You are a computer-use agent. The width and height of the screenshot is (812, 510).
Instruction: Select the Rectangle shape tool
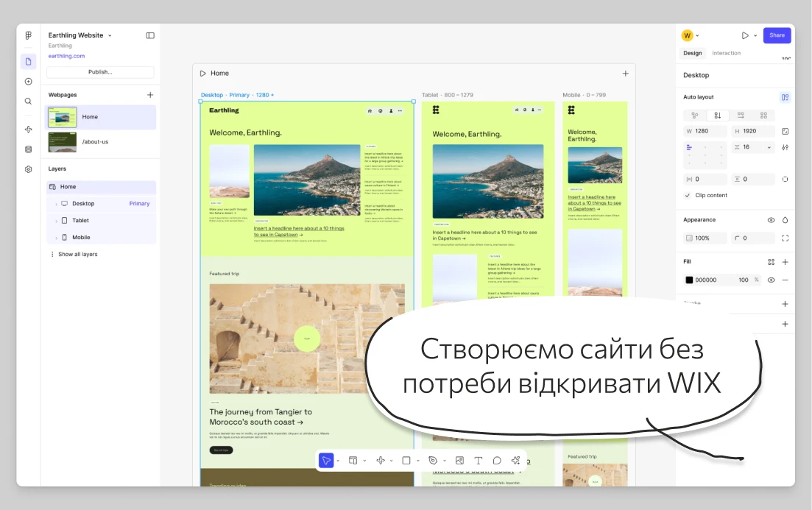coord(406,460)
